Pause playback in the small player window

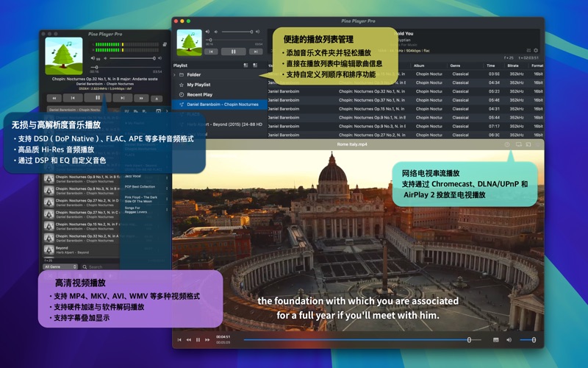98,98
